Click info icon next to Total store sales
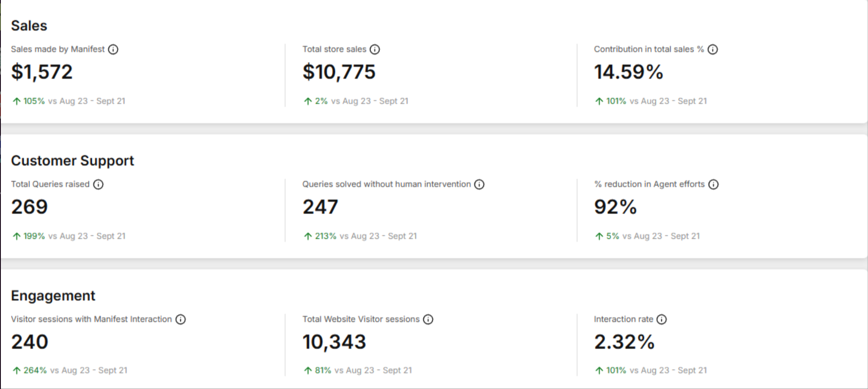 coord(375,50)
